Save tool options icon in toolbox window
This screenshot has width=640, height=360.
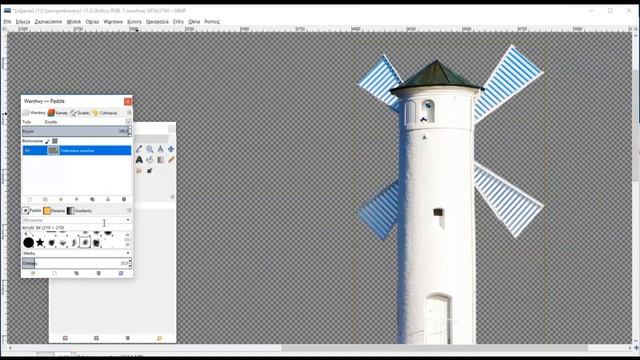tap(65, 338)
